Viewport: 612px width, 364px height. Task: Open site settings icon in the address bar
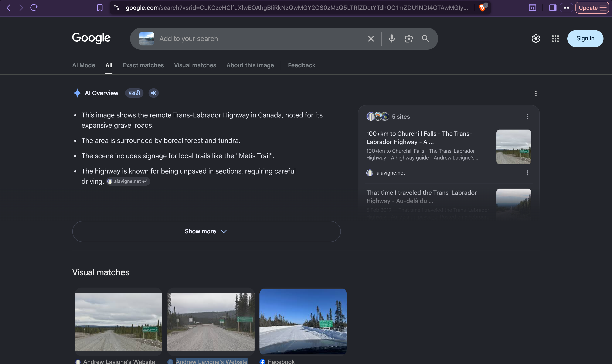tap(117, 8)
